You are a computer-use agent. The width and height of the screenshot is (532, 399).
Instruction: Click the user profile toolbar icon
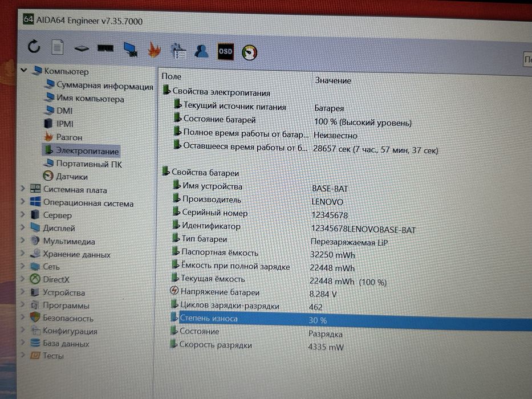201,51
